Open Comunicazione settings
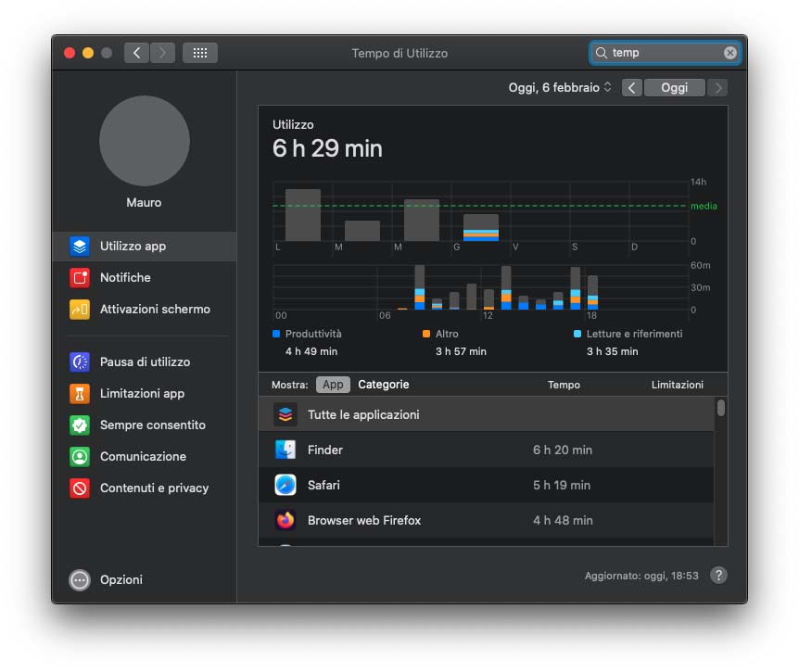The height and width of the screenshot is (672, 799). point(144,457)
